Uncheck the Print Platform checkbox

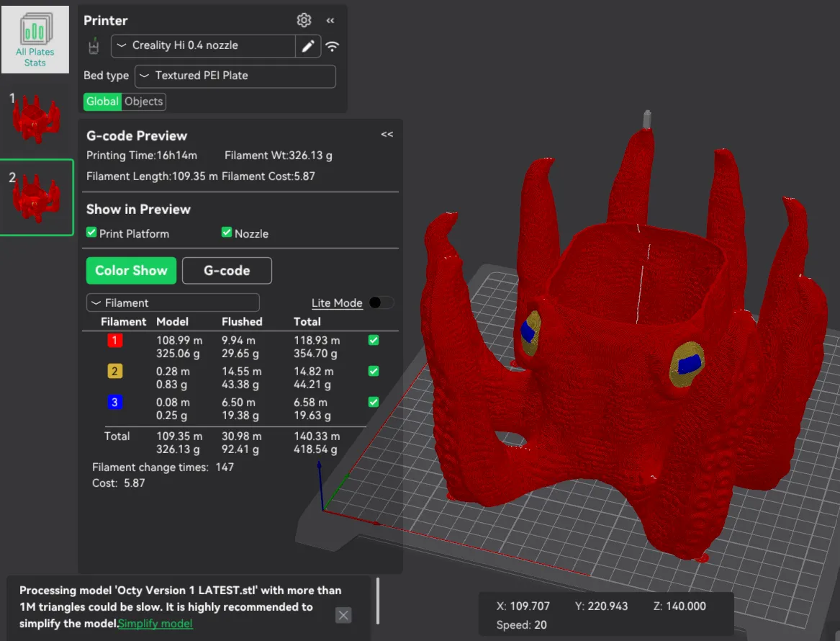[91, 233]
